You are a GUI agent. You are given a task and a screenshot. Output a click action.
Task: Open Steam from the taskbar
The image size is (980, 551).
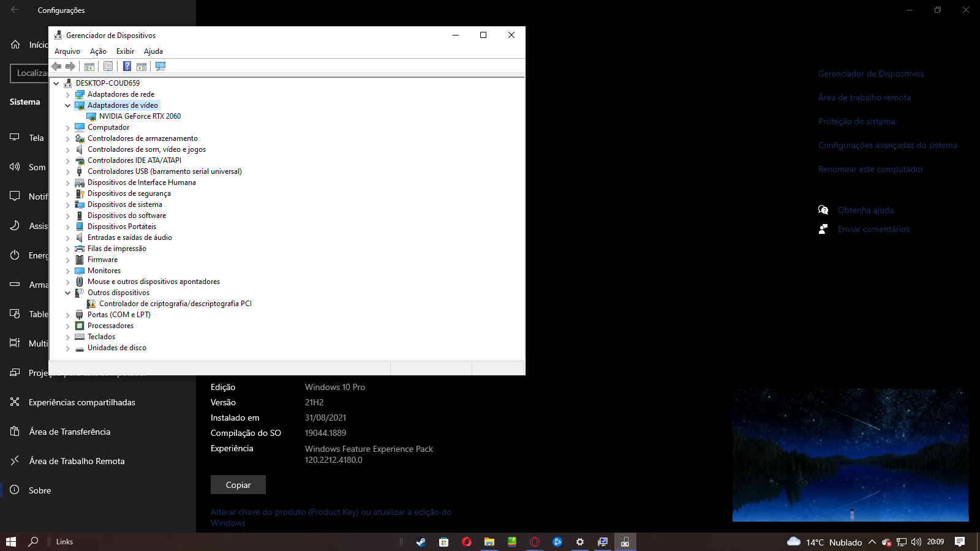421,542
